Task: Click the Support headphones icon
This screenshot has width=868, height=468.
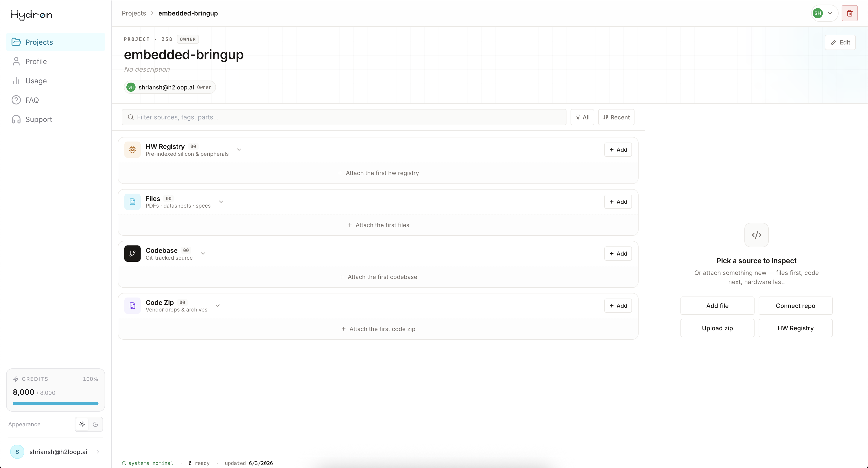Action: [x=16, y=119]
